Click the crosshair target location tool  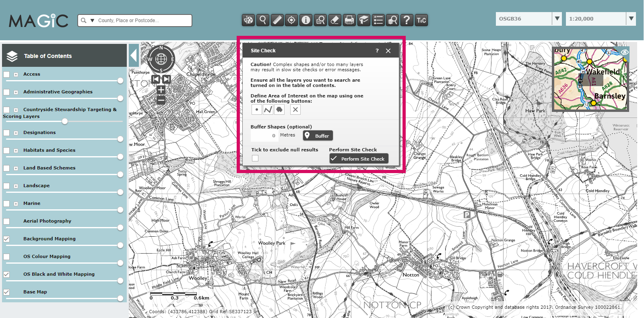tap(292, 20)
